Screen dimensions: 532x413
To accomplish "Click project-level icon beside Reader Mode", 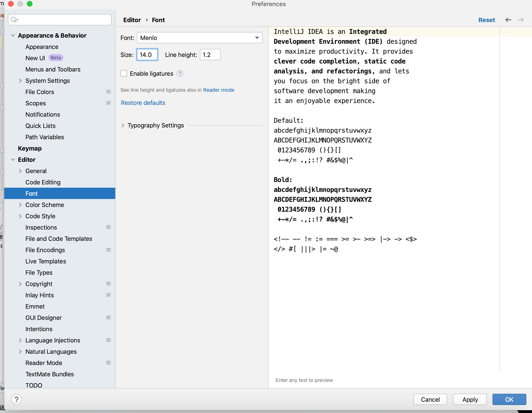I will [x=108, y=363].
